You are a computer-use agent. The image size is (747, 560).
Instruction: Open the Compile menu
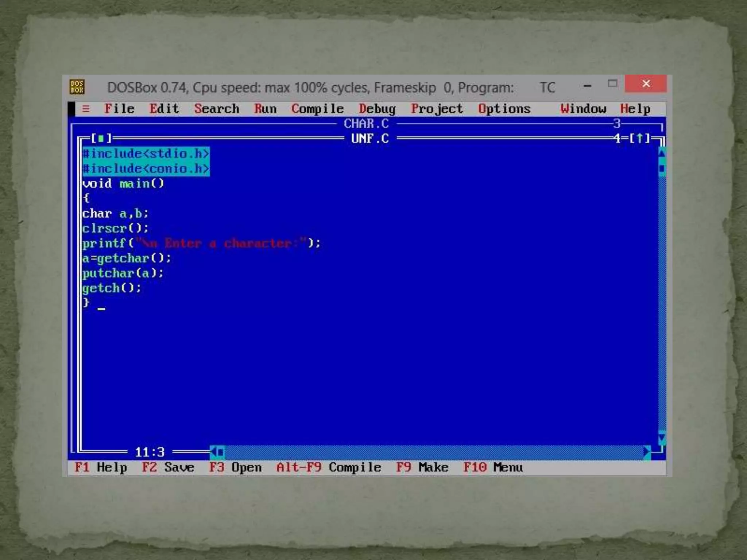coord(317,109)
